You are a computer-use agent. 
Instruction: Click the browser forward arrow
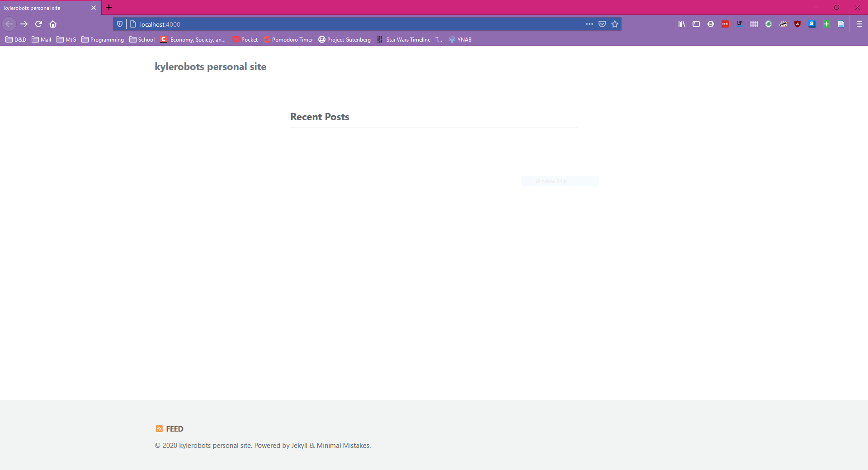click(x=24, y=24)
